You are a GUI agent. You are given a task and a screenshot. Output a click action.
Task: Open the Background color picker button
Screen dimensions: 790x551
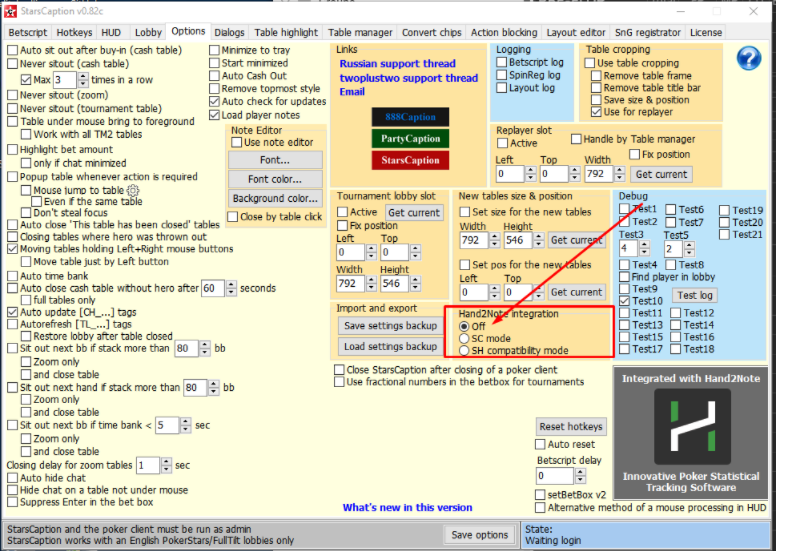tap(275, 198)
